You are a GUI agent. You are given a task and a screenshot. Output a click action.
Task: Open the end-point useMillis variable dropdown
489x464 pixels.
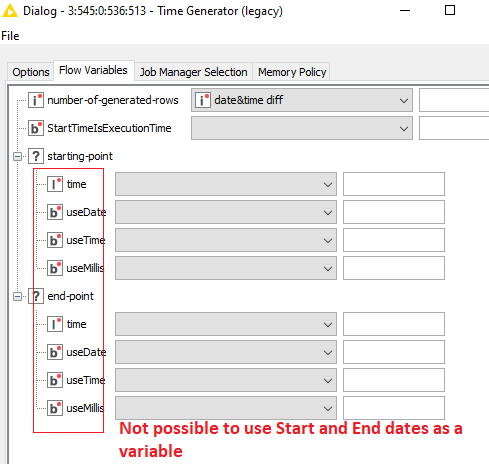point(226,408)
